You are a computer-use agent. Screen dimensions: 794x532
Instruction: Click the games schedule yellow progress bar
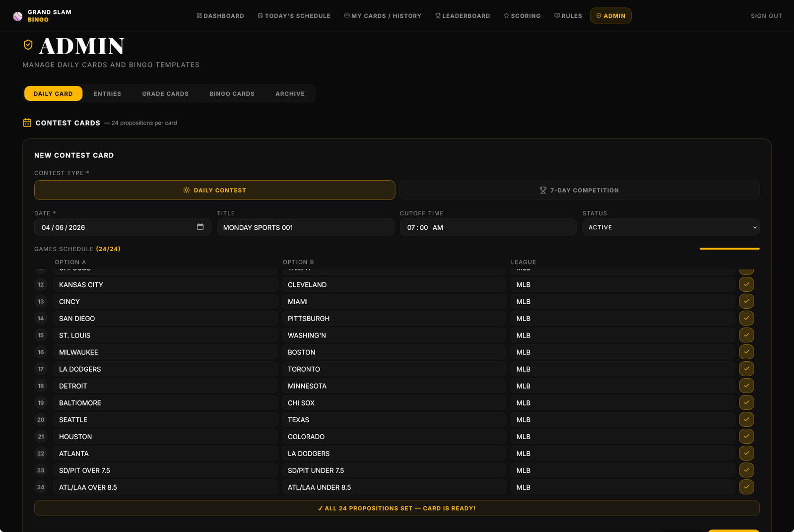pos(729,249)
